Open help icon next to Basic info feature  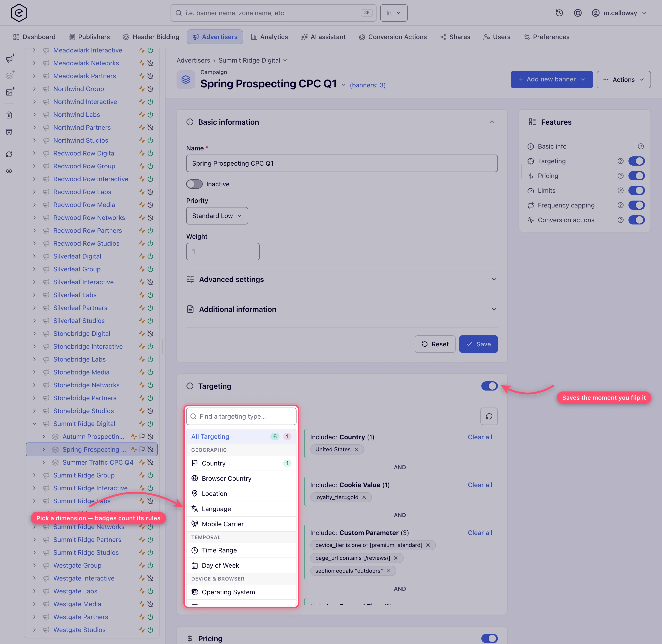641,147
